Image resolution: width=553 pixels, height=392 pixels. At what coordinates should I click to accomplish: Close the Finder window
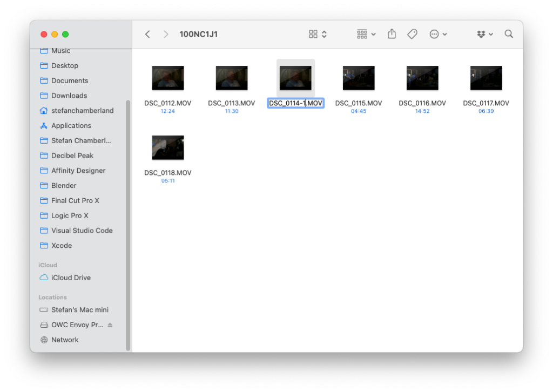pos(44,34)
